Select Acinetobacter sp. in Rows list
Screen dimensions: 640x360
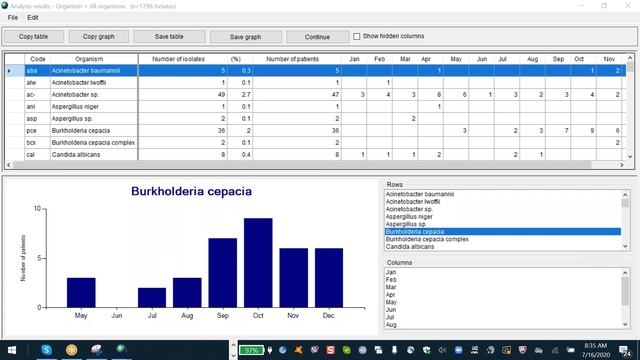[x=502, y=209]
